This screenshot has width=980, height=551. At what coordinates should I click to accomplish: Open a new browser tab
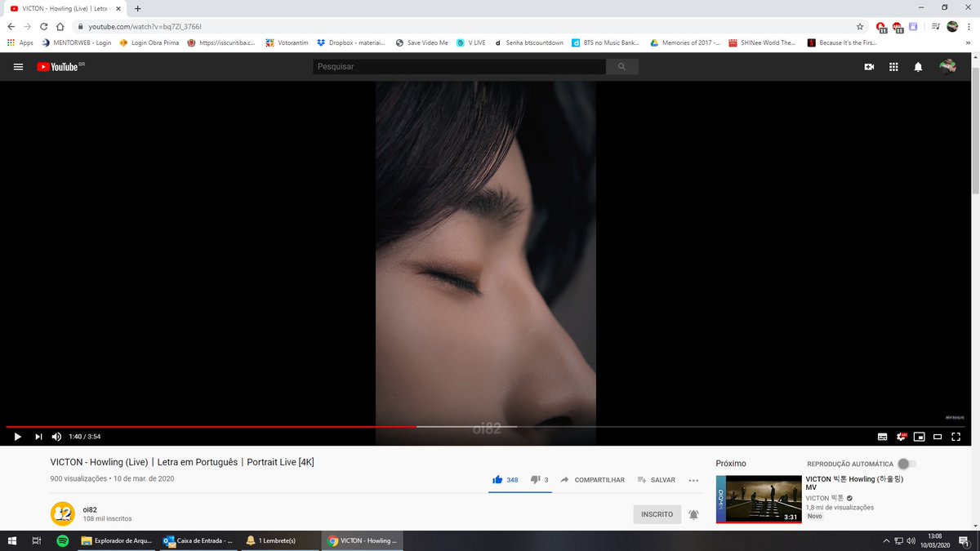(137, 8)
